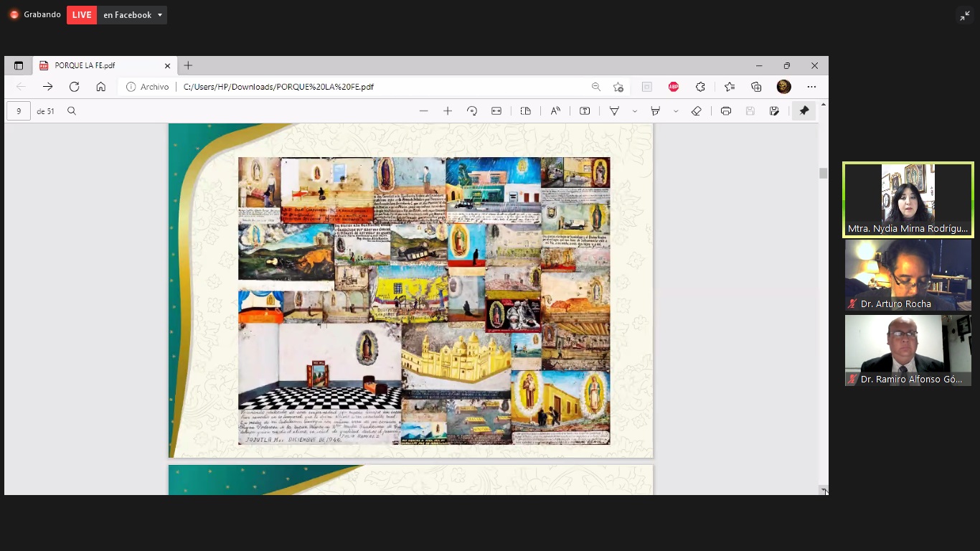Open the browser zoom-out magnifier in address bar

[x=595, y=87]
